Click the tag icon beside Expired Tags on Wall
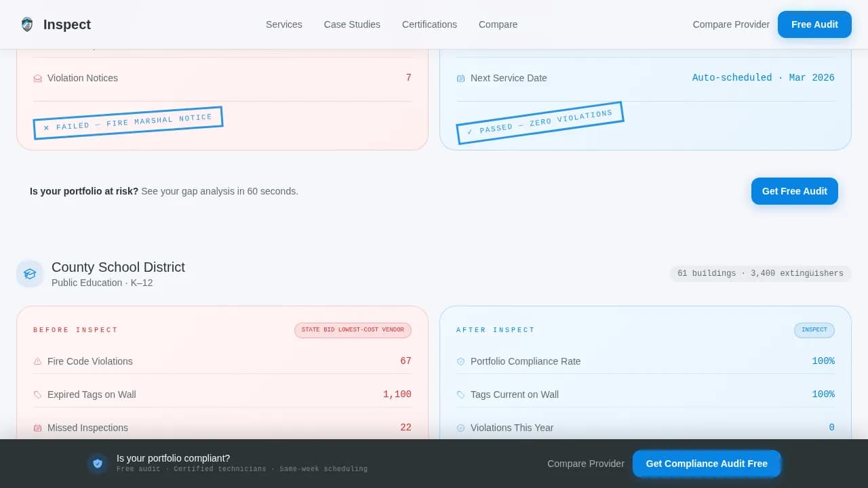This screenshot has width=868, height=488. [x=38, y=394]
